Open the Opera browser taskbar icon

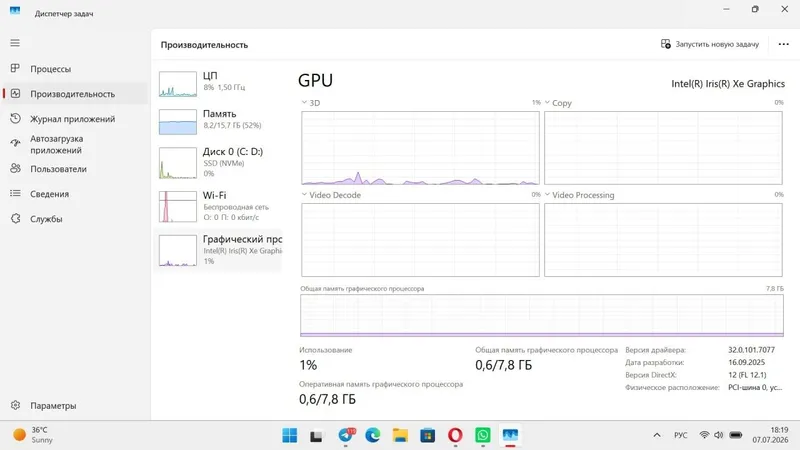tap(455, 435)
